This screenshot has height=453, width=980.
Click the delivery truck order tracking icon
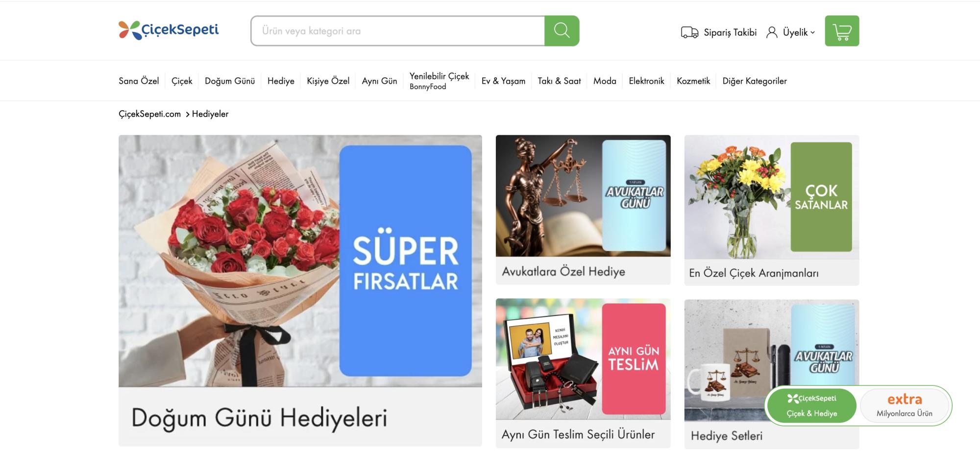click(x=689, y=32)
